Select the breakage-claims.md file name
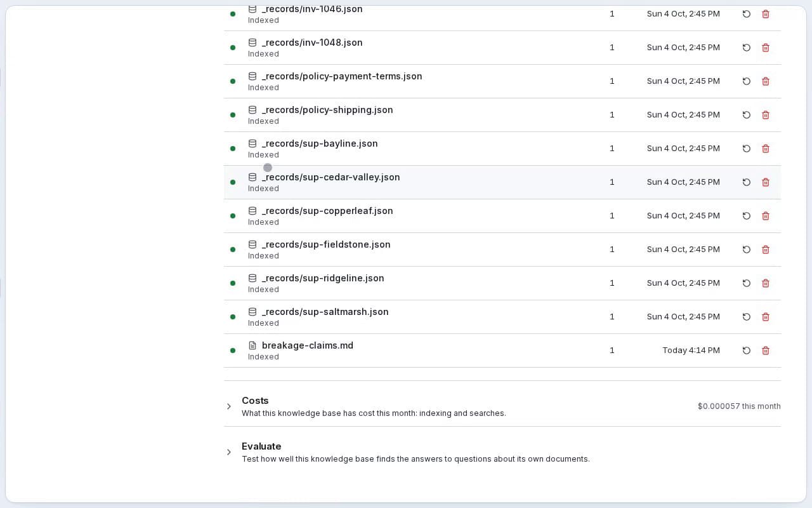 pos(308,345)
